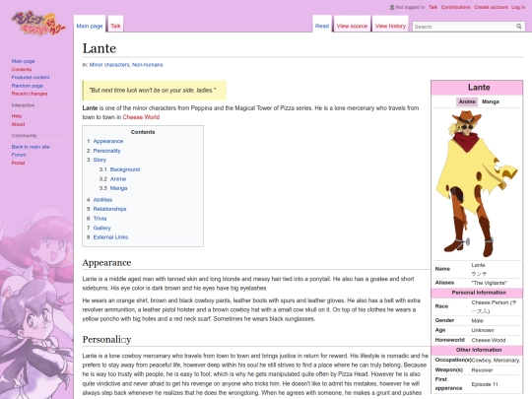Click the infobox Homeworld value Cheese World
Screen dimensions: 532x399
click(x=489, y=340)
